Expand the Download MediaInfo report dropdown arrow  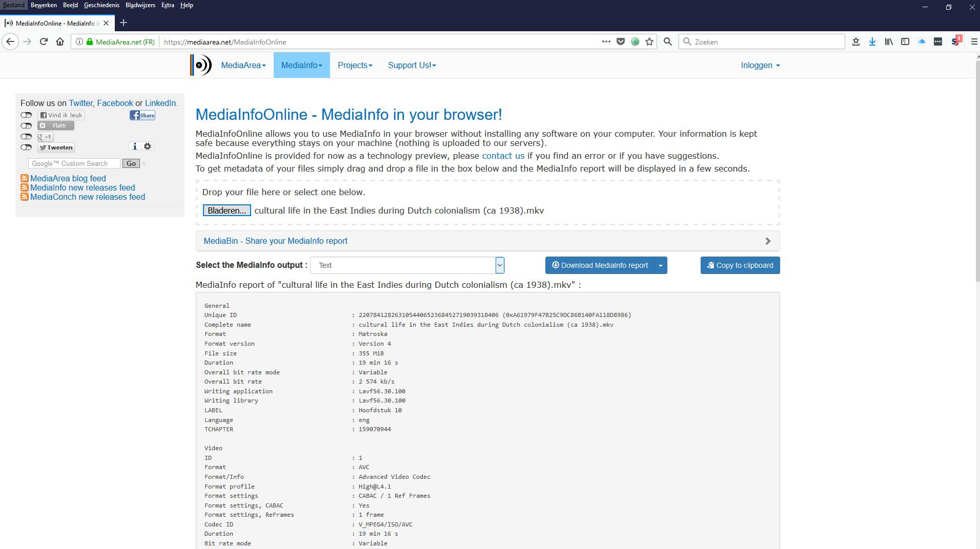(x=661, y=265)
